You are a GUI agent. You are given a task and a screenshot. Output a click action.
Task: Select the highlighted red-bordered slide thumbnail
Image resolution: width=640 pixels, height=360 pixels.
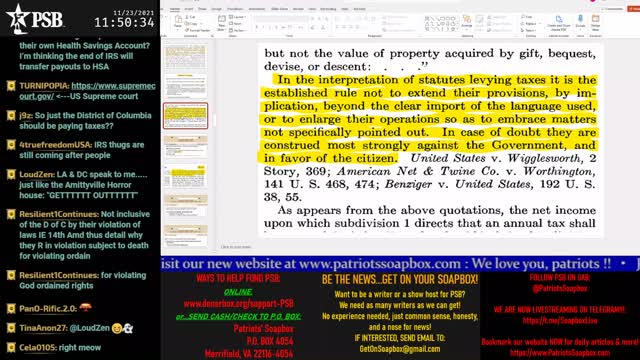[185, 116]
